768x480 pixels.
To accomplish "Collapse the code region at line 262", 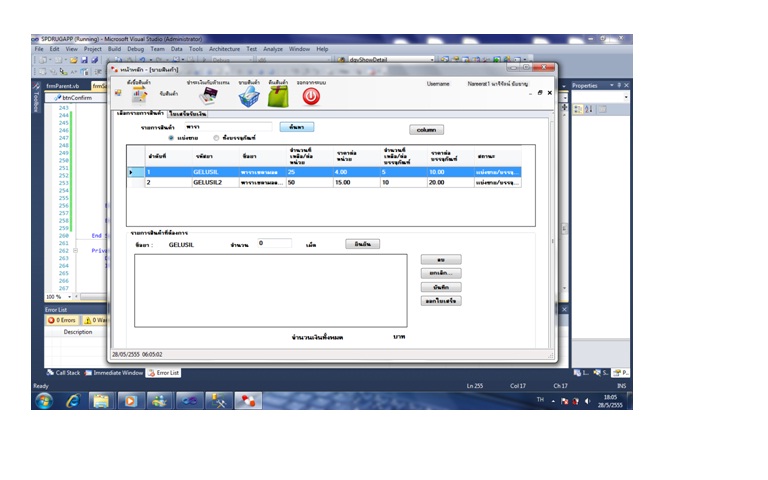I will click(x=75, y=250).
